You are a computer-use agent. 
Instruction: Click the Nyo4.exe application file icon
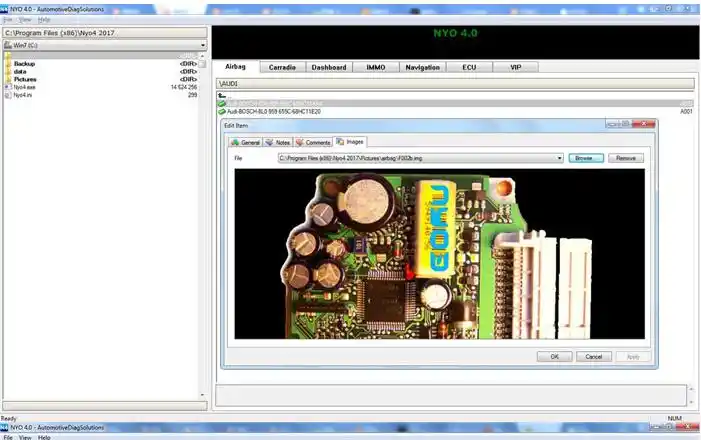tap(8, 87)
